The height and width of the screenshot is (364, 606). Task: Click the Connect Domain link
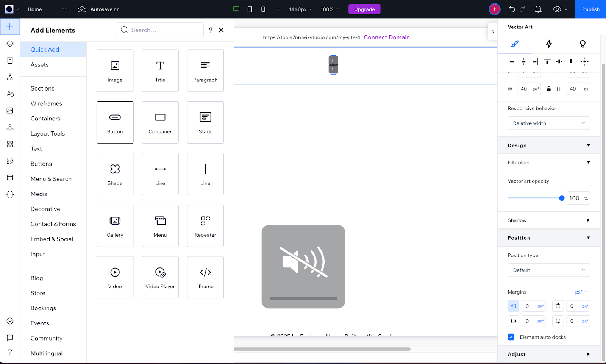click(387, 37)
